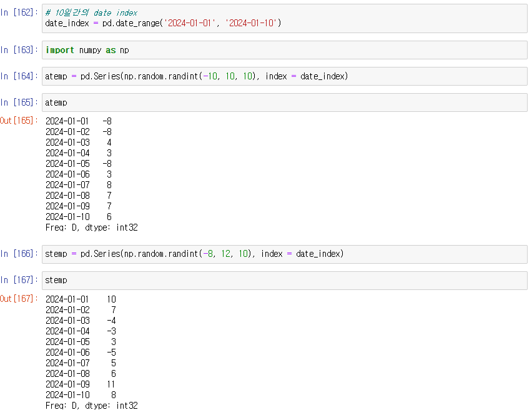Click stemp output row 2024-01-01 10

click(x=81, y=299)
